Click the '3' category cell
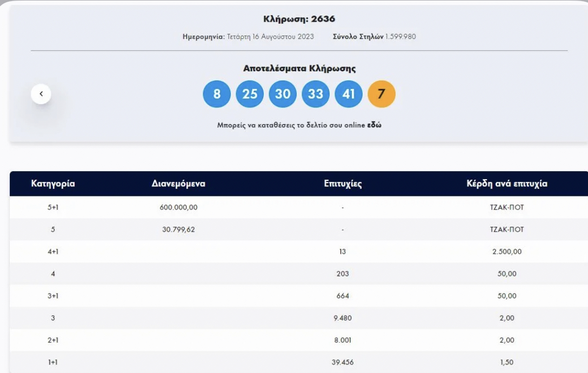Image resolution: width=588 pixels, height=373 pixels. (x=53, y=318)
